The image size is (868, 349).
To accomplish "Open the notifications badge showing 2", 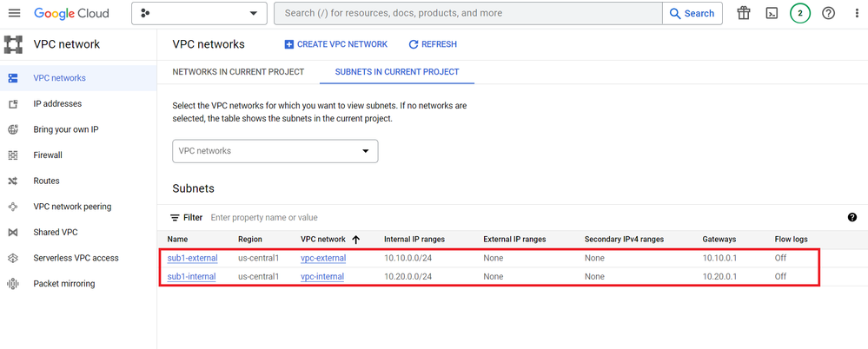I will click(x=799, y=13).
